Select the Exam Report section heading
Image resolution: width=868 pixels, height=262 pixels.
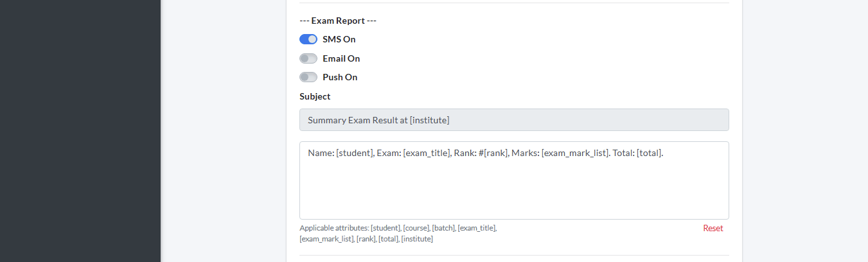coord(338,21)
